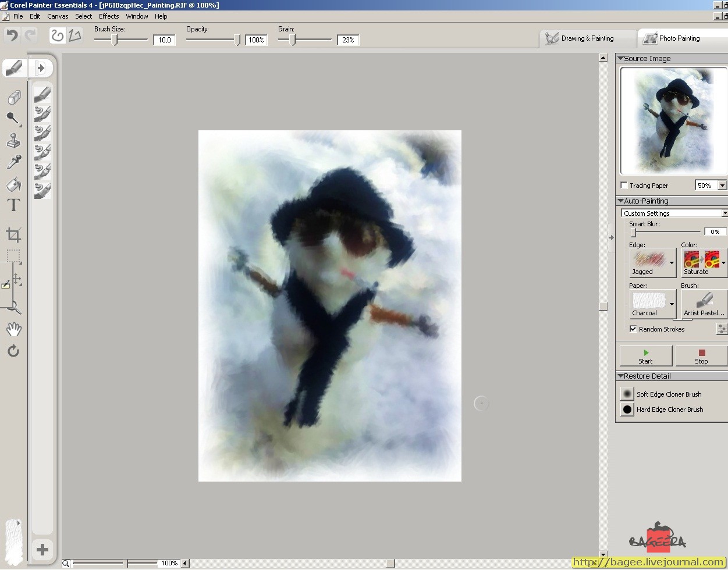Uncheck Random Strokes
728x570 pixels.
(633, 329)
